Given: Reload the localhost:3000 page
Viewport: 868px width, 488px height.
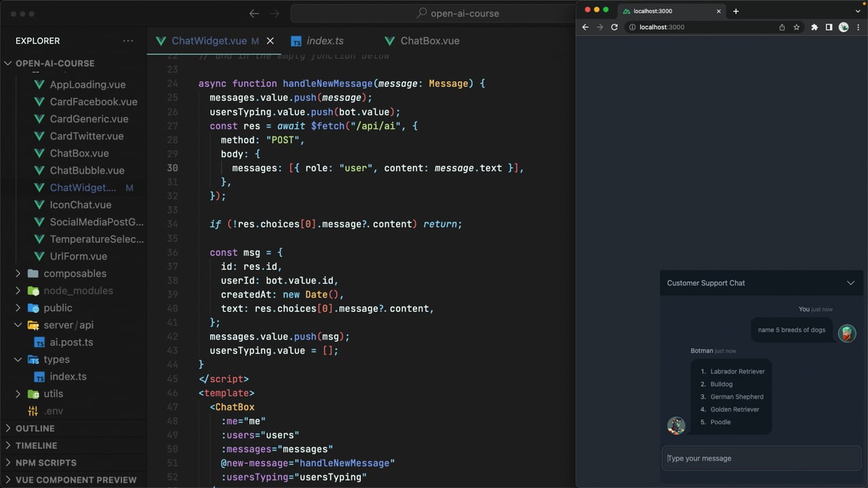Looking at the screenshot, I should [x=614, y=27].
